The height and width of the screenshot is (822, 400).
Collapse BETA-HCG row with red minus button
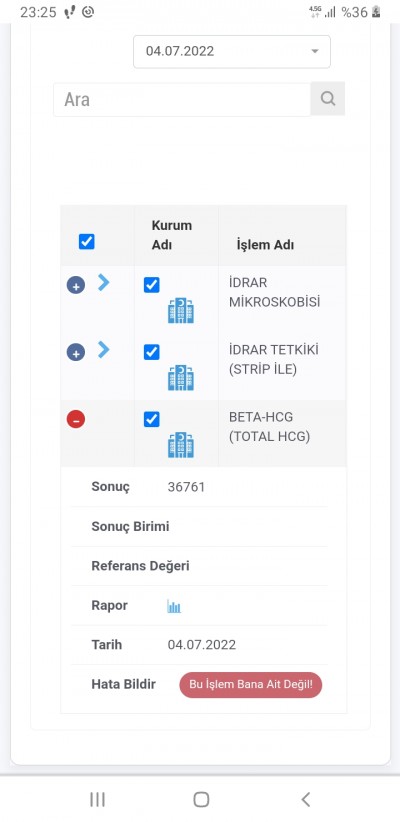pos(75,419)
